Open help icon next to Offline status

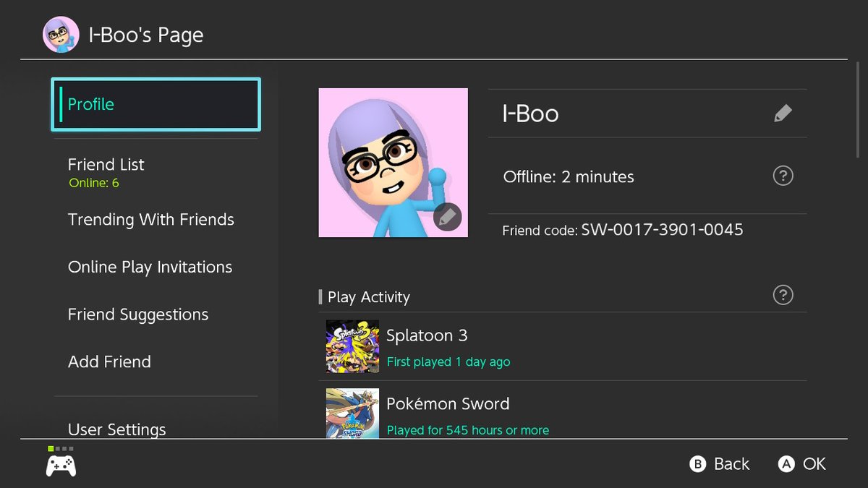pyautogui.click(x=783, y=176)
